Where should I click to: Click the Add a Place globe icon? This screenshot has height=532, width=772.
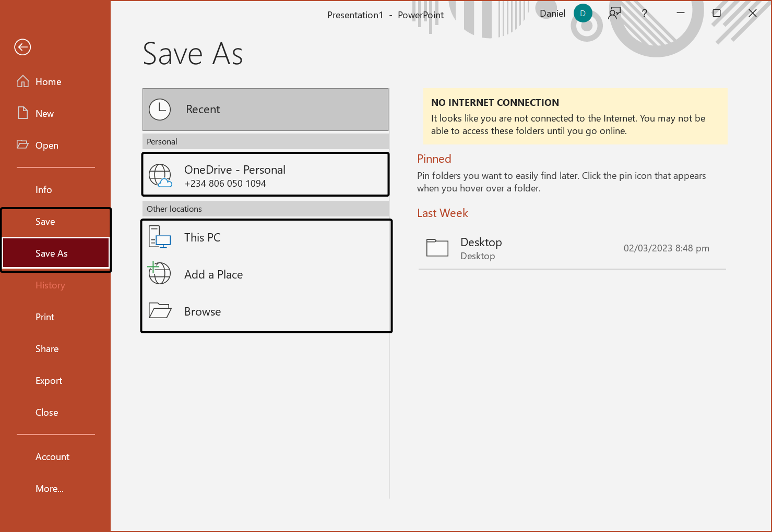tap(159, 273)
